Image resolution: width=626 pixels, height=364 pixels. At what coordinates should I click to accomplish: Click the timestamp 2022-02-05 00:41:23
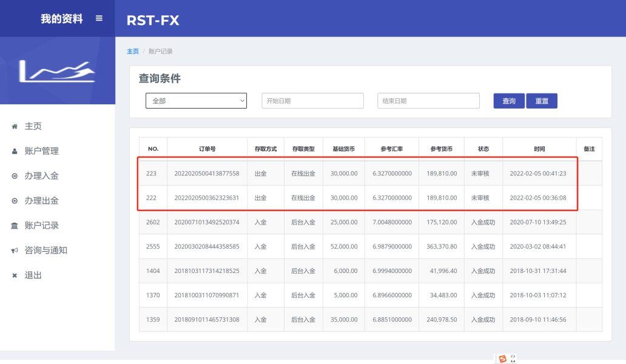(538, 174)
